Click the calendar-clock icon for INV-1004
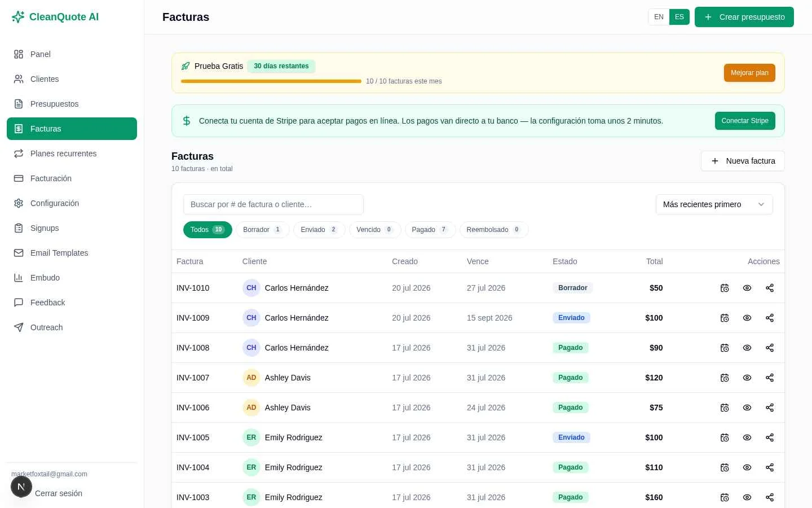 725,467
